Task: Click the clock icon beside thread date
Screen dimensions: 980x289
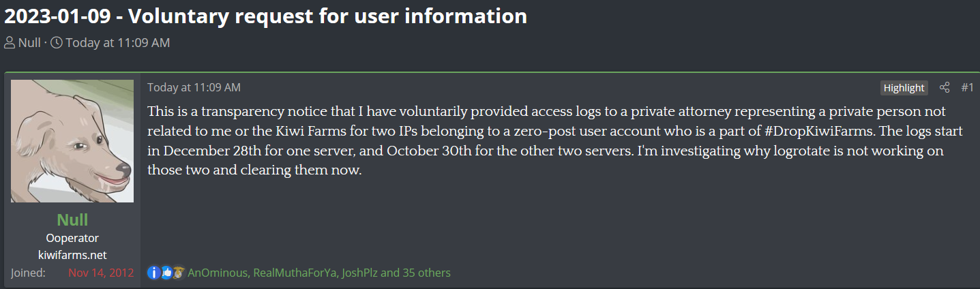Action: click(57, 42)
